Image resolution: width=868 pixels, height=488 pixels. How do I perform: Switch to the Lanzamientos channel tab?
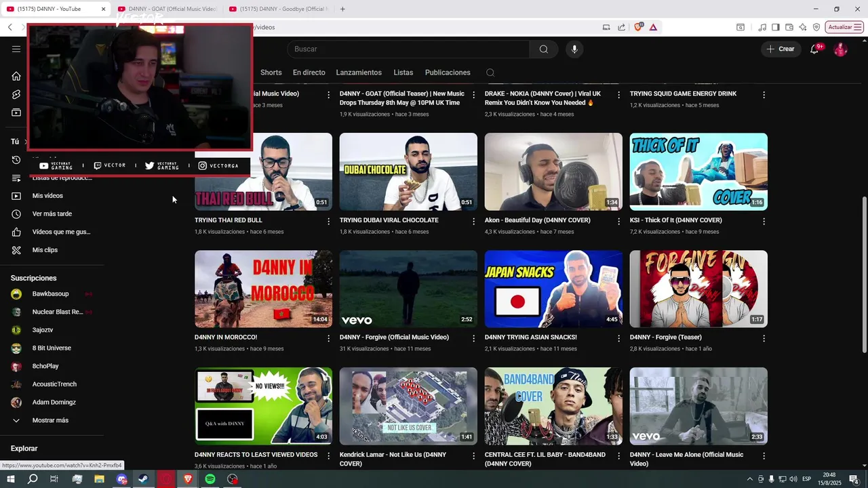(359, 73)
